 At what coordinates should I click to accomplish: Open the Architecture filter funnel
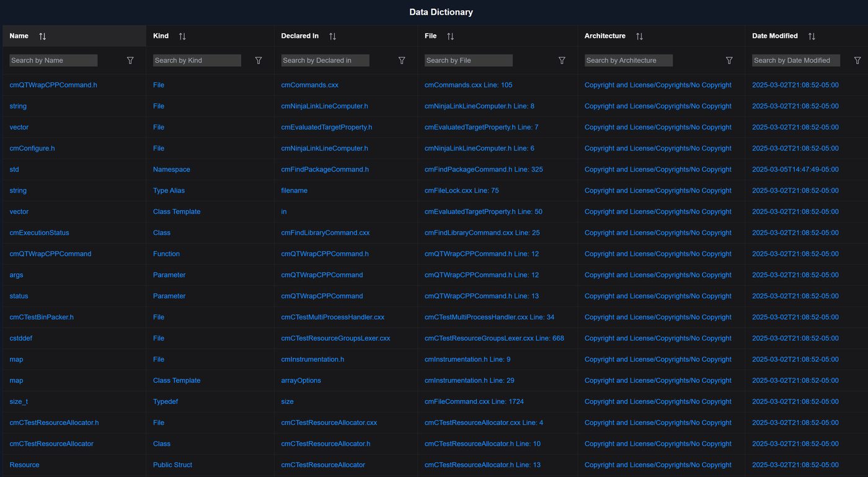[x=729, y=61]
